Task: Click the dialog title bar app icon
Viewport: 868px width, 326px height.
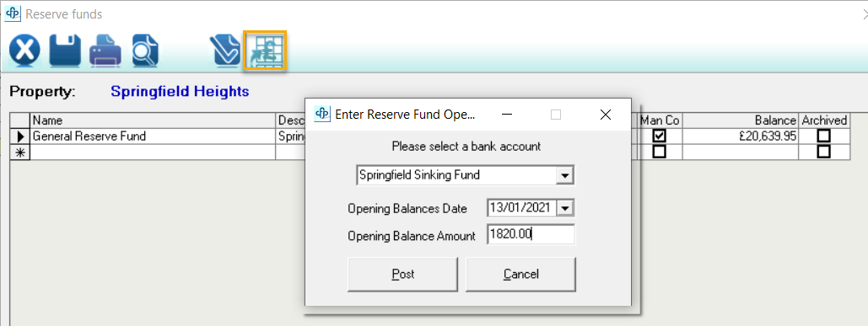Action: (322, 115)
